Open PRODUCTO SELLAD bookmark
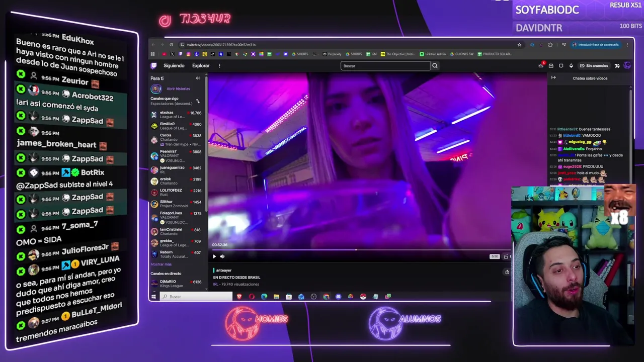Screen dimensions: 644x362 495,54
